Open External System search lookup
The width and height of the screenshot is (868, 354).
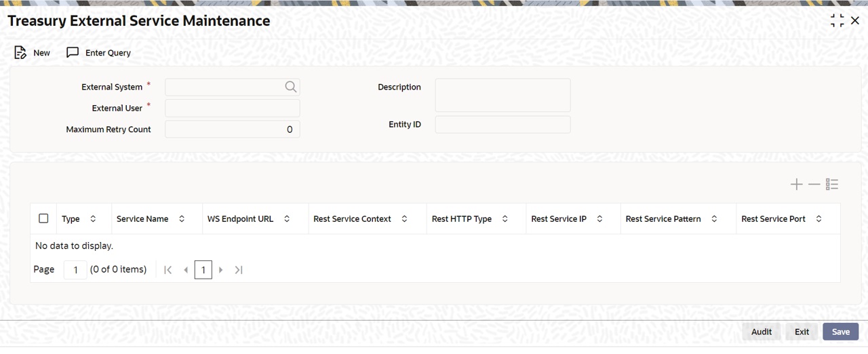(x=291, y=87)
